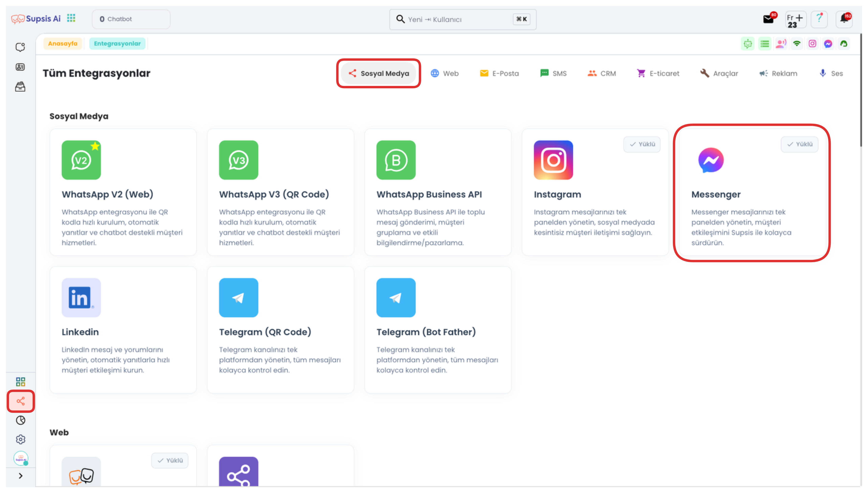Open the Telegram (QR Code) integration card
This screenshot has width=868, height=493.
click(281, 330)
